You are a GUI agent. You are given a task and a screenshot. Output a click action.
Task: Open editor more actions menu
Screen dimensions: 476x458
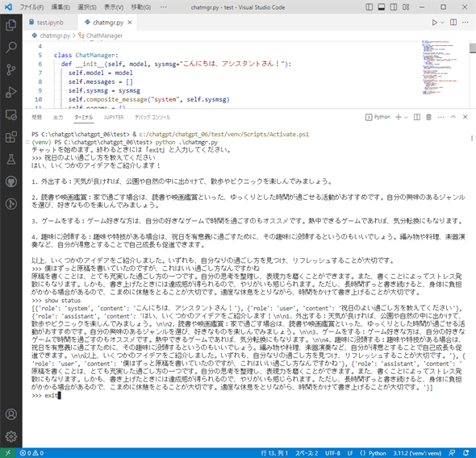point(465,23)
